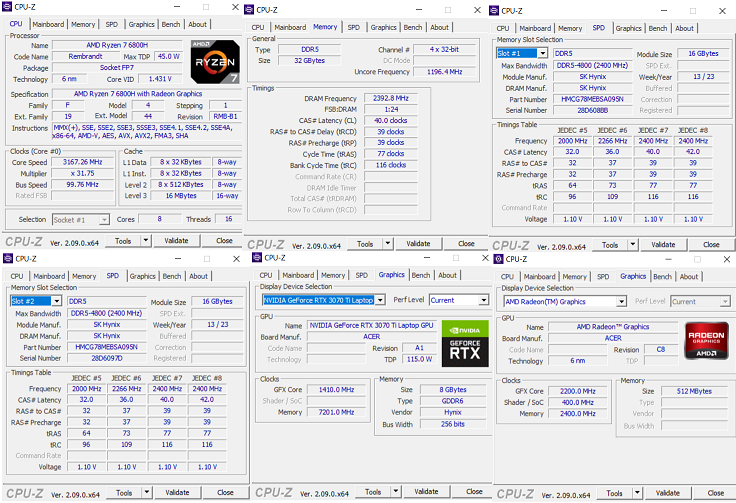This screenshot has height=503, width=736.
Task: Click serial number 28D6088B field
Action: 593,110
